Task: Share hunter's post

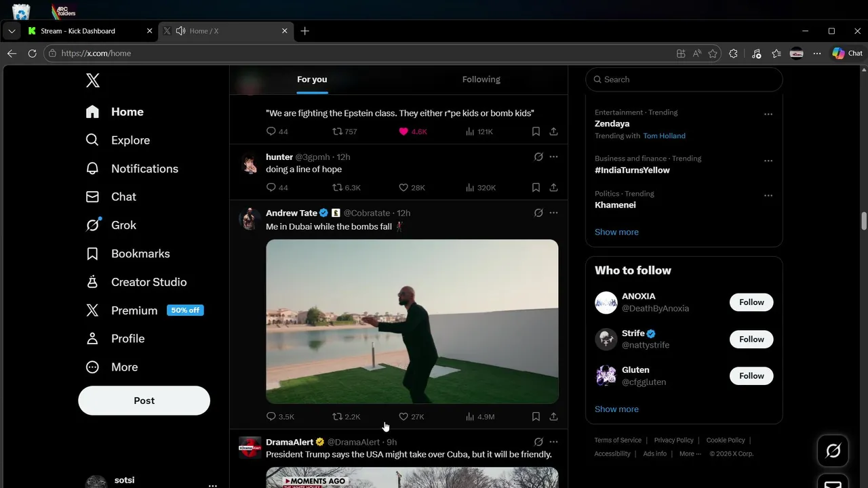Action: [x=553, y=188]
